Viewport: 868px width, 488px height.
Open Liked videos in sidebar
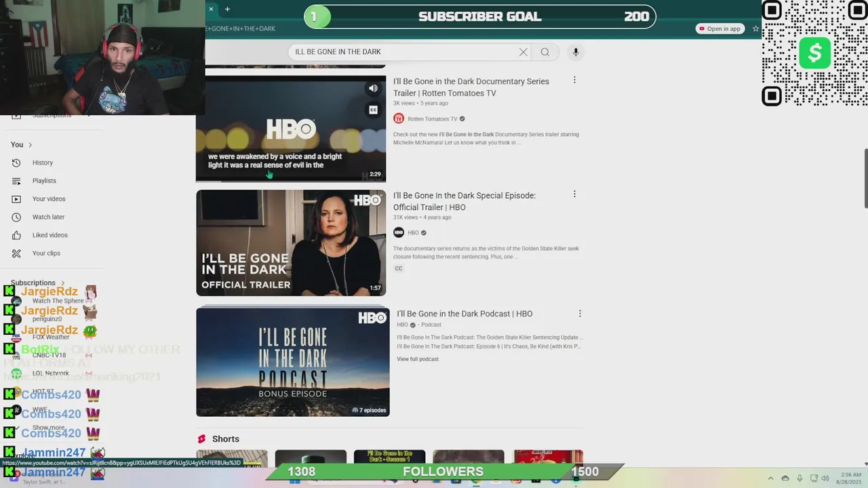point(50,235)
